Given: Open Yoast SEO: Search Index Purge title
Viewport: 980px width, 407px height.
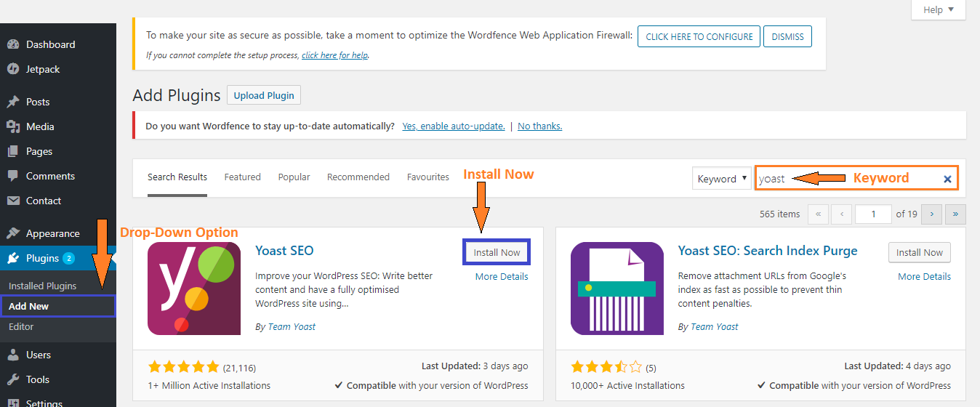Looking at the screenshot, I should pyautogui.click(x=768, y=250).
